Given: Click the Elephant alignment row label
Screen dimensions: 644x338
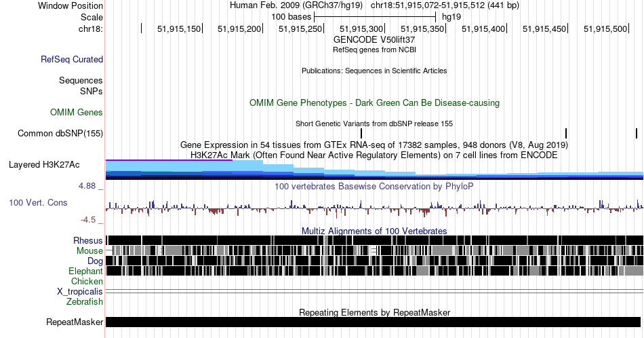Looking at the screenshot, I should pos(86,271).
